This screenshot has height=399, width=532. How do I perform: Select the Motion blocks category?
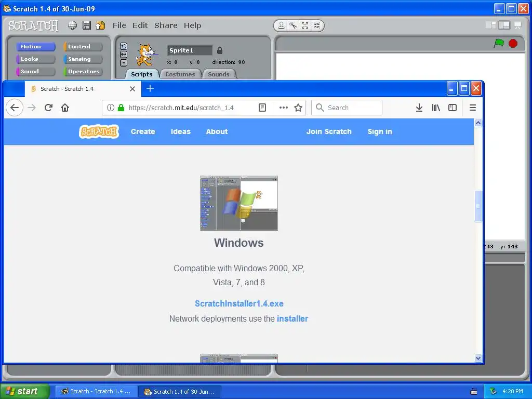click(35, 46)
